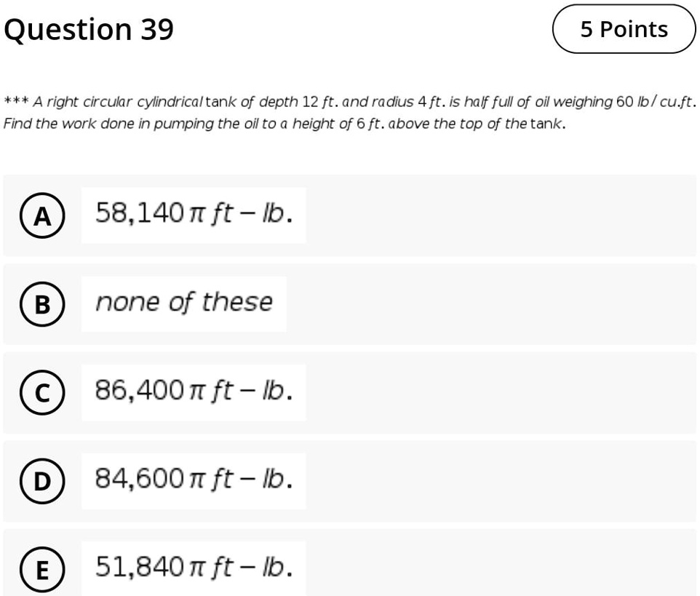
Task: Select answer choice A radio circle
Action: (x=41, y=214)
